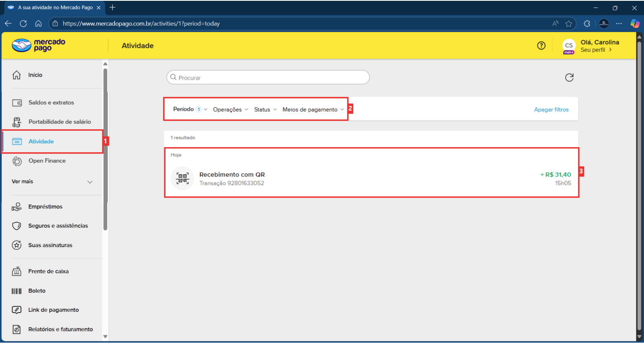The image size is (644, 343).
Task: Expand the Ver mais sidebar section
Action: click(x=52, y=182)
